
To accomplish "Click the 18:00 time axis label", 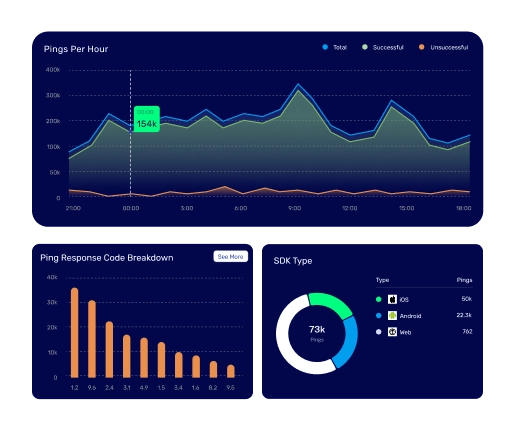I will [464, 208].
